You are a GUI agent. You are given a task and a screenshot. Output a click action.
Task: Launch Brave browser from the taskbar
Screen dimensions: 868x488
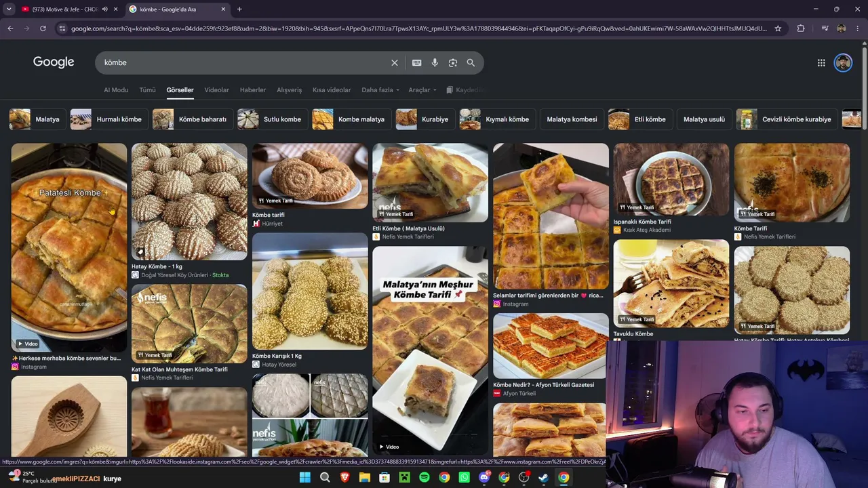click(x=344, y=478)
